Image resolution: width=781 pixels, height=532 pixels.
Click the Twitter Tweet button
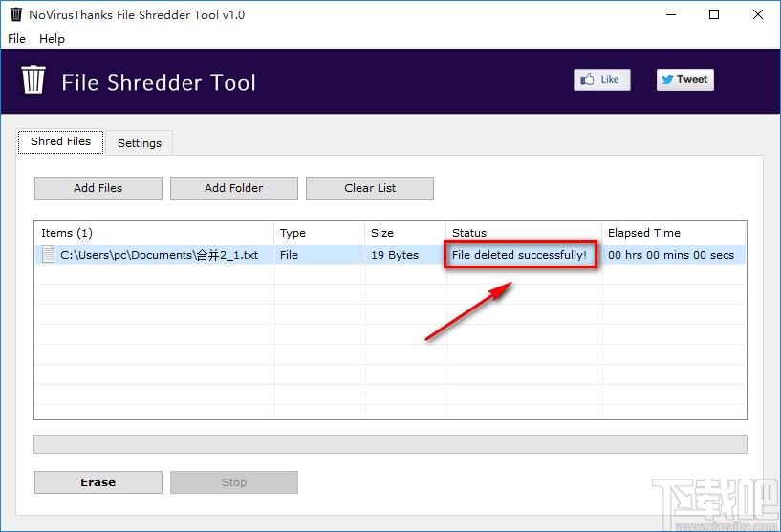click(684, 79)
